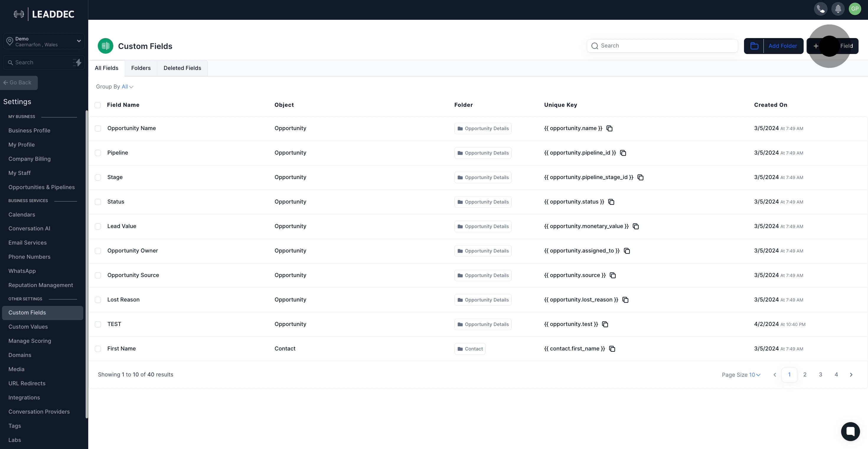Screen dimensions: 868x449
Task: Open URL Redirects settings
Action: click(x=27, y=384)
